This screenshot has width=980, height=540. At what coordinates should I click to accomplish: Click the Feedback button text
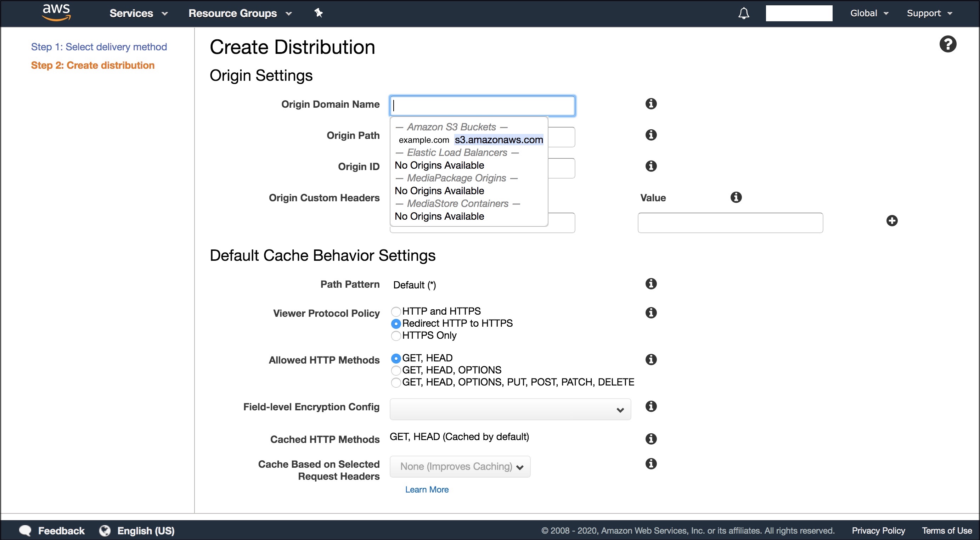61,530
